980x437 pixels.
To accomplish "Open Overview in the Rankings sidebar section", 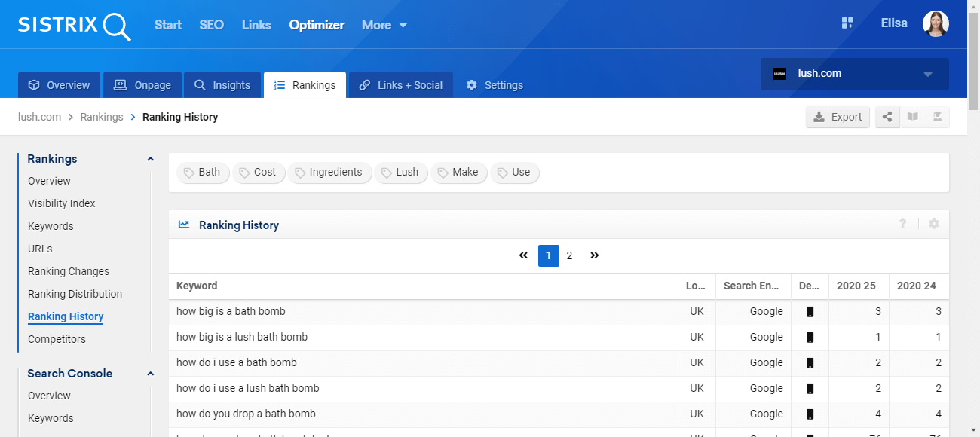I will point(49,181).
